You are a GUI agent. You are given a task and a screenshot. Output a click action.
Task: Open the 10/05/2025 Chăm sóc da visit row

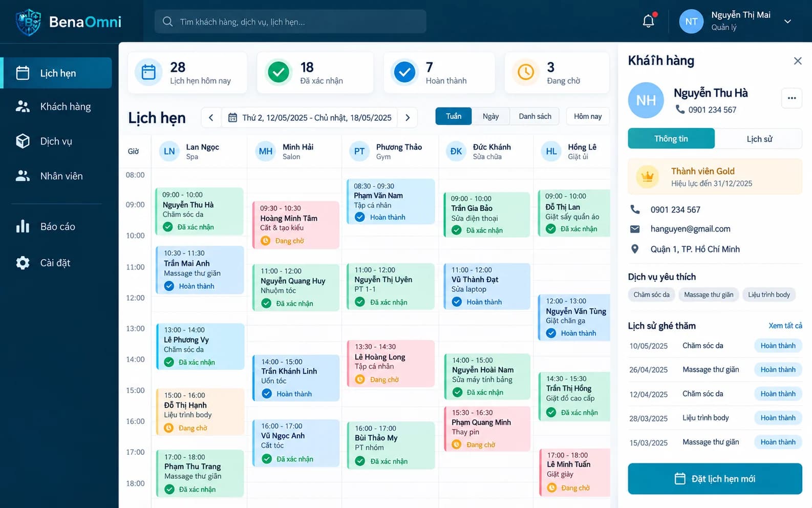715,346
